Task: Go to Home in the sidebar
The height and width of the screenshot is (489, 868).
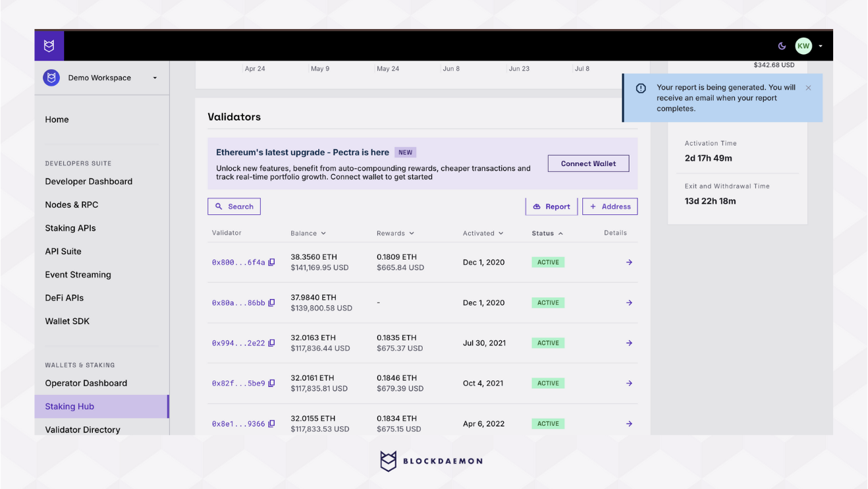Action: tap(57, 119)
